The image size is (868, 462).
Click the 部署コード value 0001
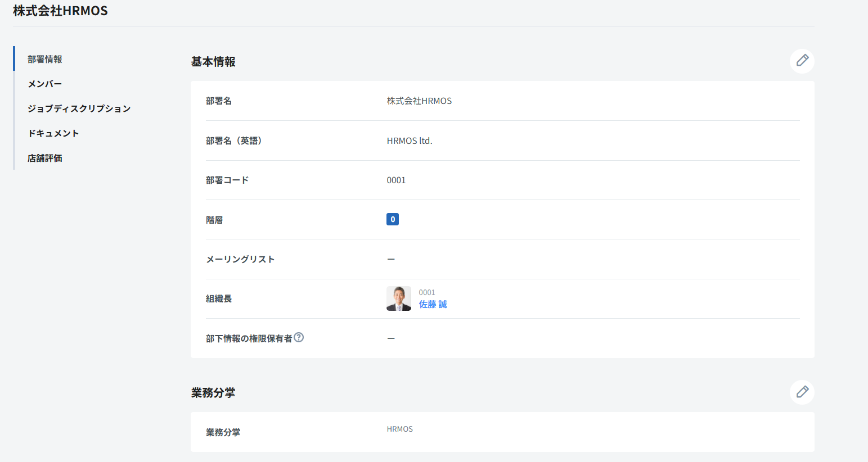pyautogui.click(x=396, y=180)
